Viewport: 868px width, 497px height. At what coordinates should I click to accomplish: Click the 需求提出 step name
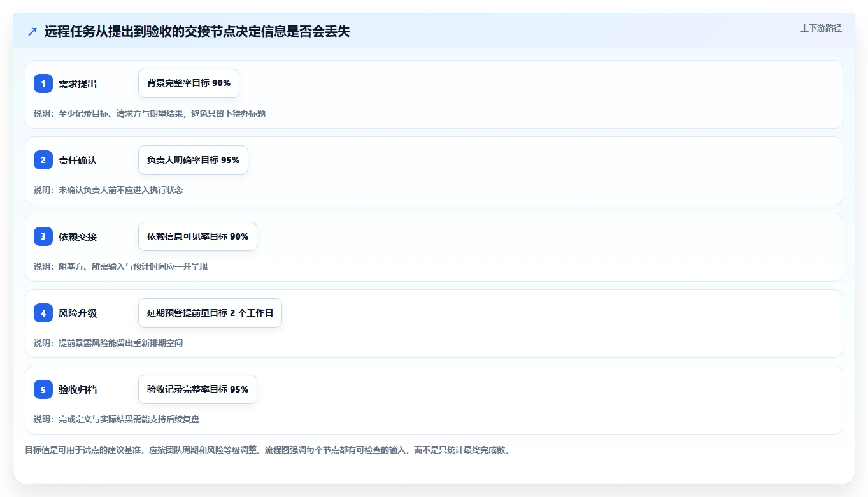click(x=78, y=83)
